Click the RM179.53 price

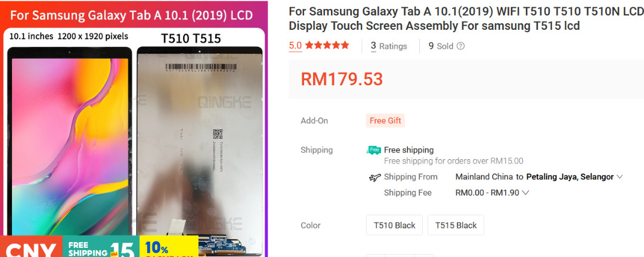[342, 79]
